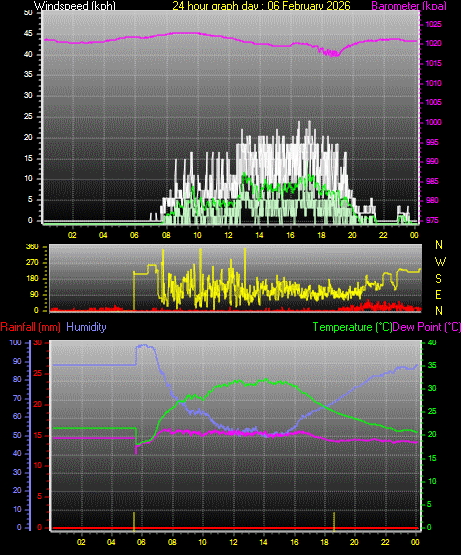Select the 1010 barometer axis value

[x=433, y=83]
